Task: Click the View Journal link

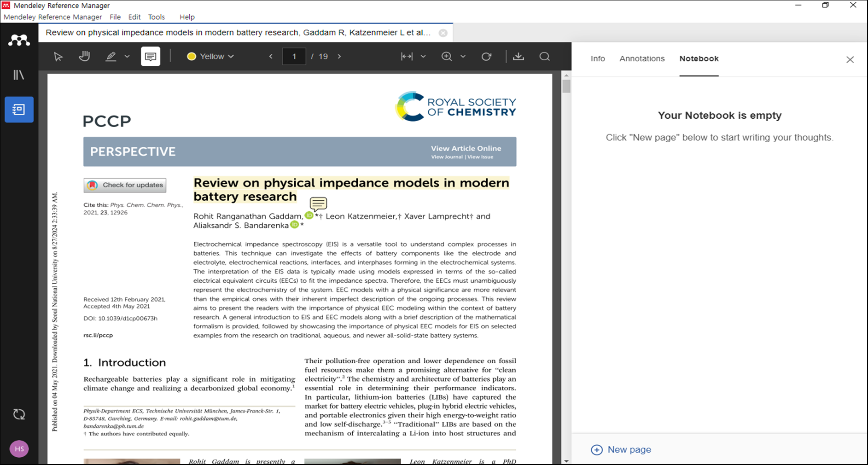Action: click(447, 157)
